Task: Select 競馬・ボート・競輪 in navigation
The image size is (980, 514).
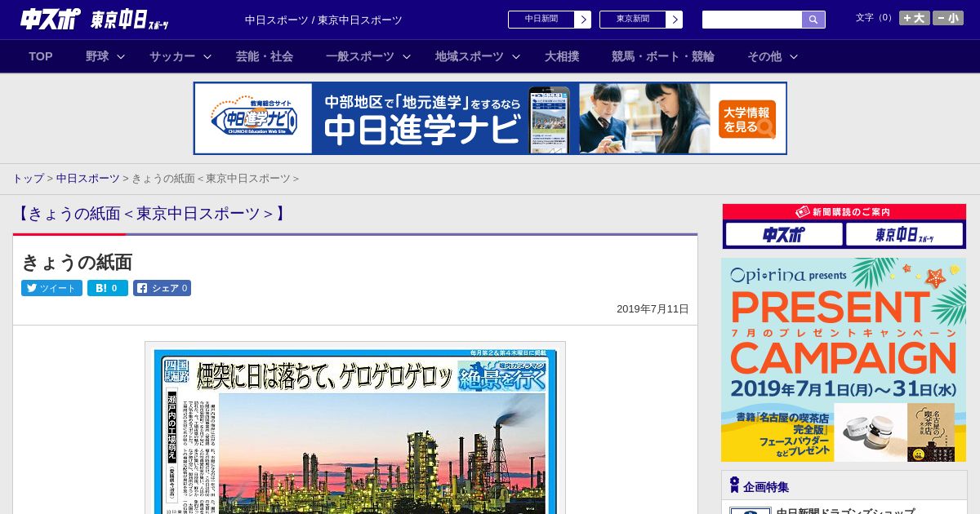Action: tap(662, 56)
